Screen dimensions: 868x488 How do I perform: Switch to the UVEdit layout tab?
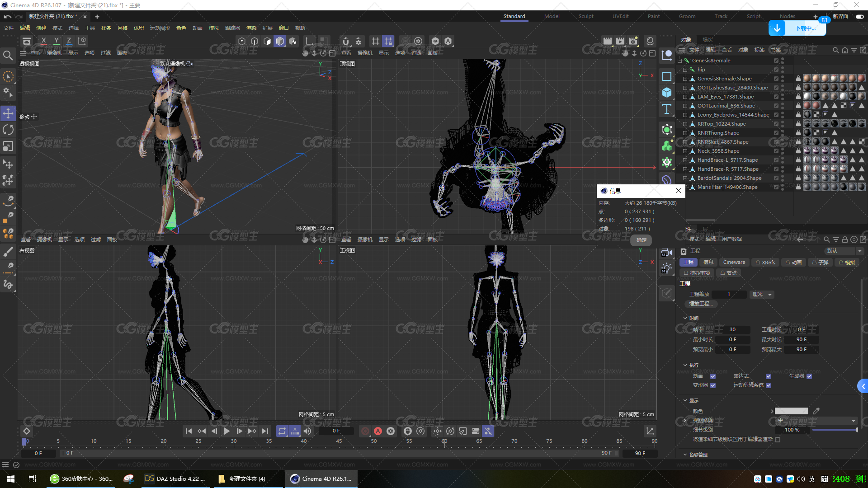(620, 16)
